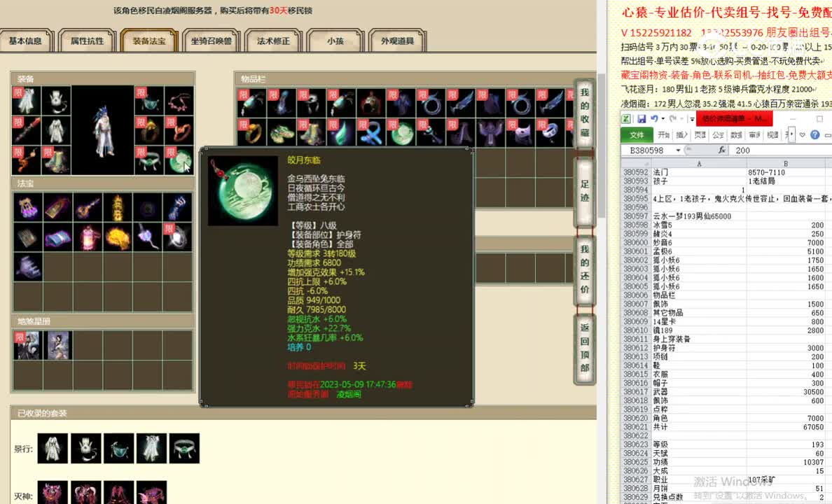Expand the ribbon overflow arrow after 视图
The height and width of the screenshot is (504, 832).
pyautogui.click(x=791, y=134)
